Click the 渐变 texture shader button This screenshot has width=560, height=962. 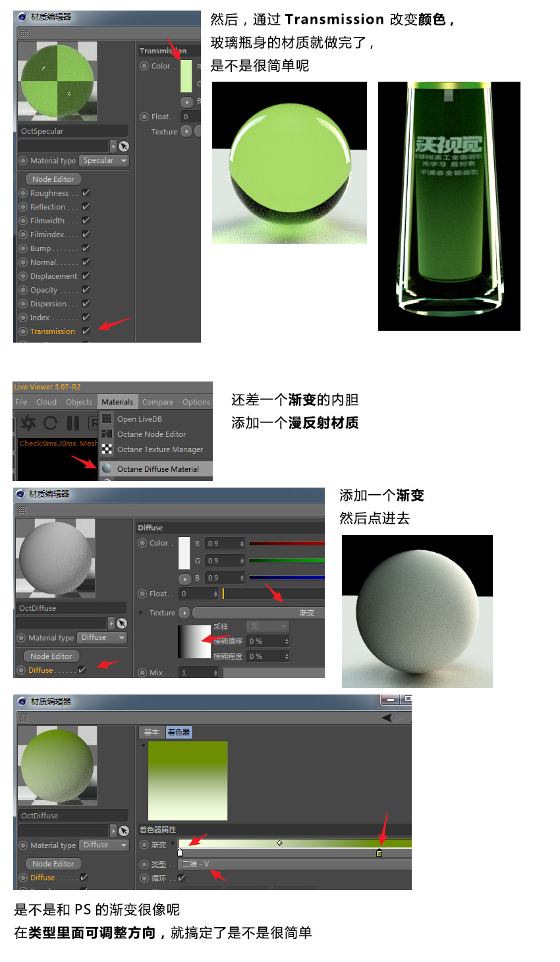pos(258,613)
